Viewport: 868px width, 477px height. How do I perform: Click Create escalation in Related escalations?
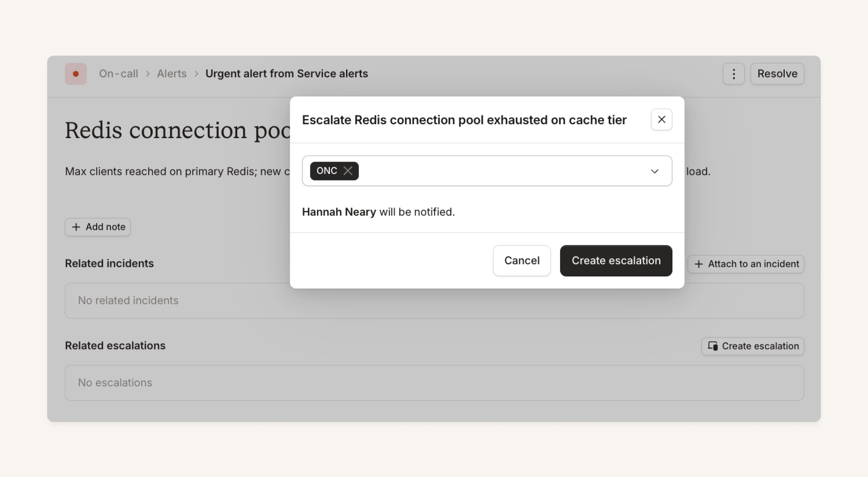pos(753,346)
